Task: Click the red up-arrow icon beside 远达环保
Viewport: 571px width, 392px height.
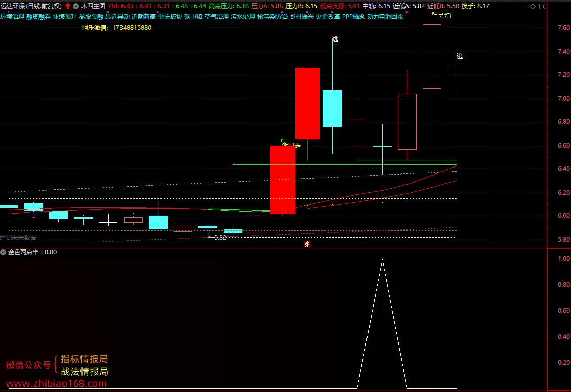Action: [x=68, y=6]
